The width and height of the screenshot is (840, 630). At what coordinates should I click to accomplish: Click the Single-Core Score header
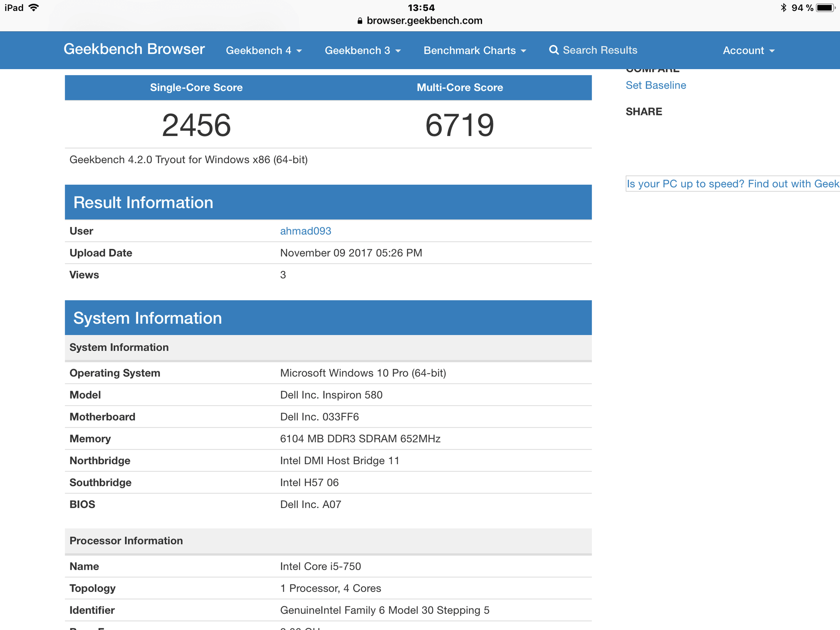click(x=196, y=87)
